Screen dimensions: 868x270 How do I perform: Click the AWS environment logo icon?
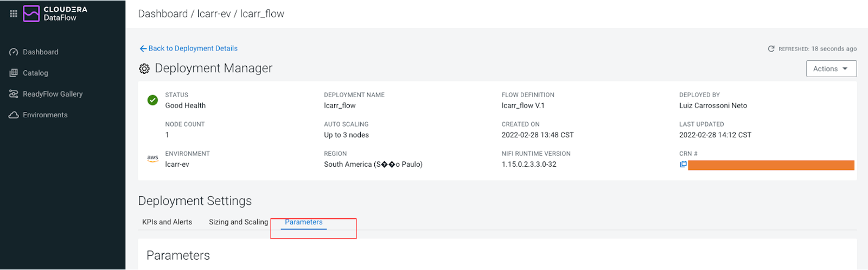coord(153,159)
